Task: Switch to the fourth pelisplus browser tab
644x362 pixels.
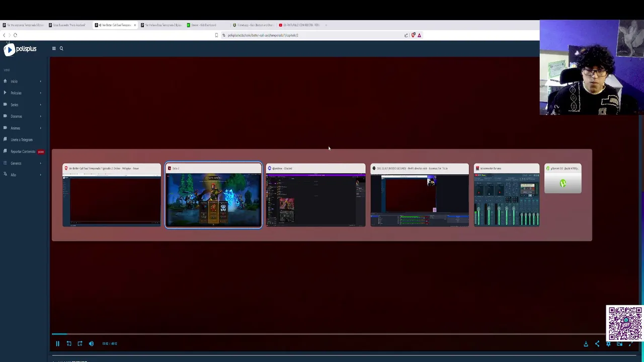Action: (x=162, y=25)
